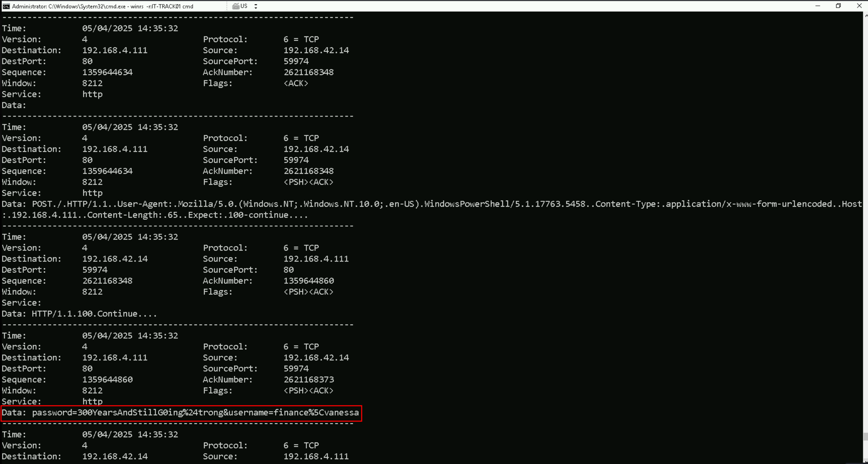Click the window title text 'winrs -r:IT-TRACK01 cmd'
The height and width of the screenshot is (464, 868).
[x=162, y=6]
